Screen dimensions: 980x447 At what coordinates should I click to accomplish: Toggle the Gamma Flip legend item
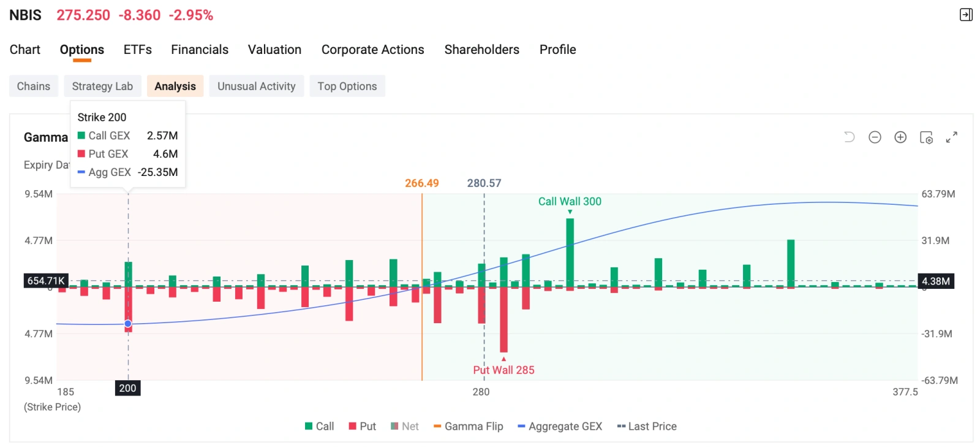point(469,426)
